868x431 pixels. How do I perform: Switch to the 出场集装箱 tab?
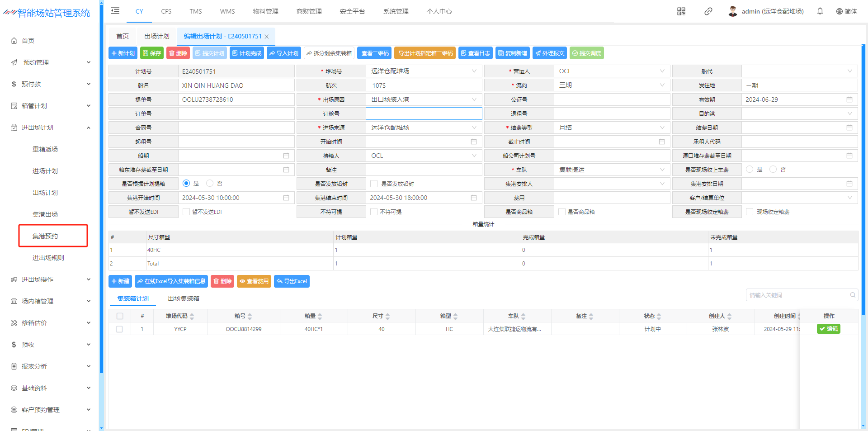pos(183,298)
